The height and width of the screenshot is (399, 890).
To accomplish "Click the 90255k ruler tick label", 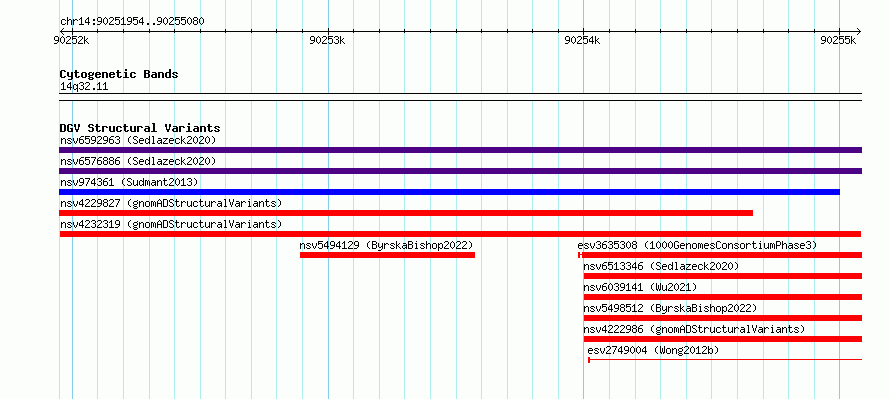I will (838, 40).
